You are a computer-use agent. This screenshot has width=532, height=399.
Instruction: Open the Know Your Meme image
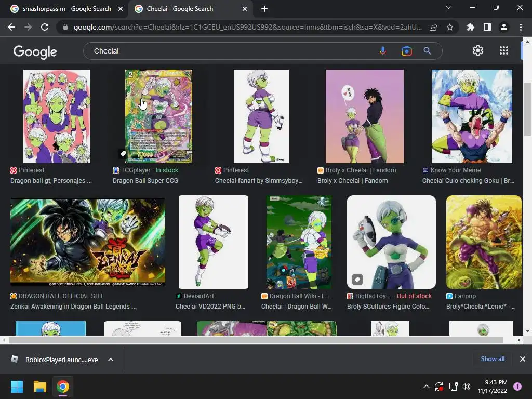coord(472,116)
